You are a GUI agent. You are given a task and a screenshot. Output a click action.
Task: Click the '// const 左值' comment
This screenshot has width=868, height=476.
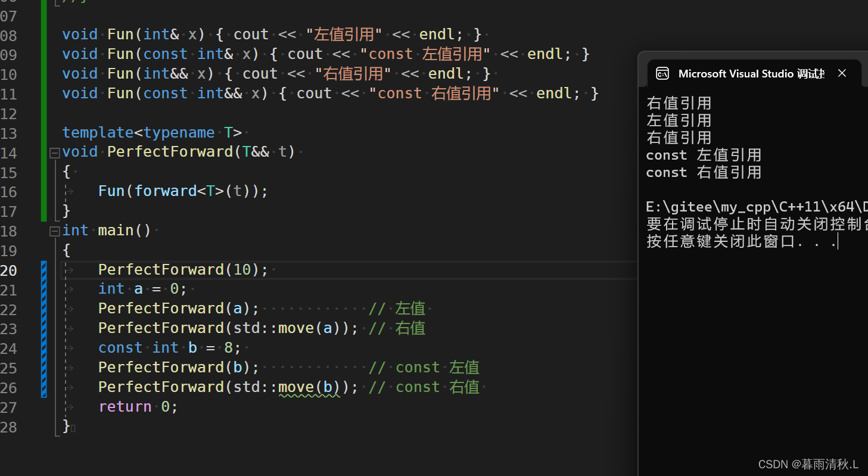coord(424,368)
